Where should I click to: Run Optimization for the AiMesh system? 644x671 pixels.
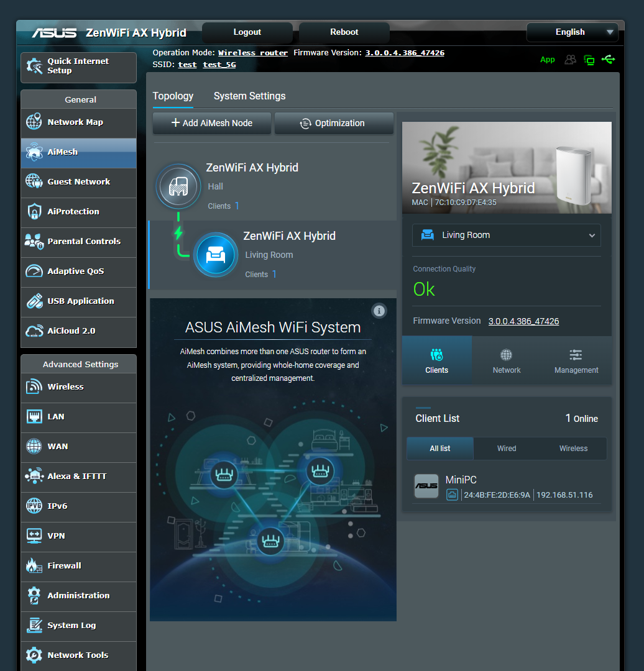[334, 123]
